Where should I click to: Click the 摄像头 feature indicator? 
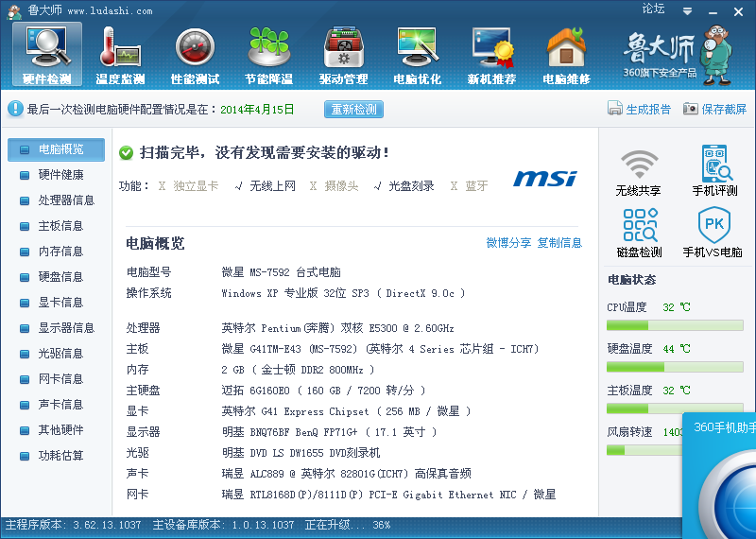335,185
